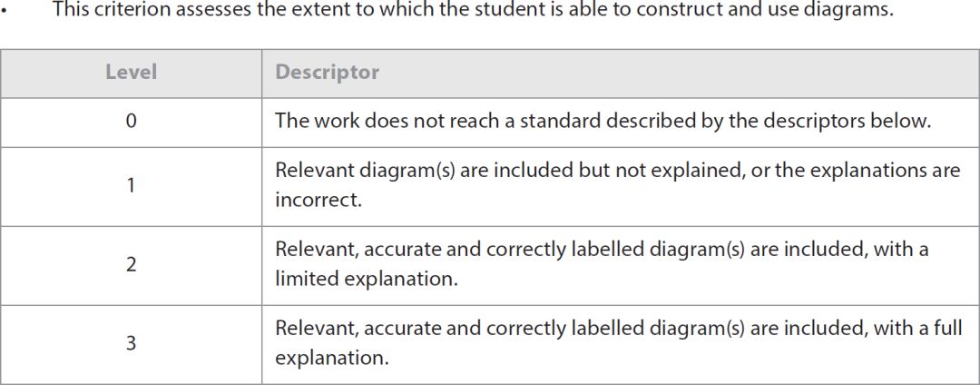Select the level 0 cell
Screen dimensions: 980x385
(x=131, y=122)
